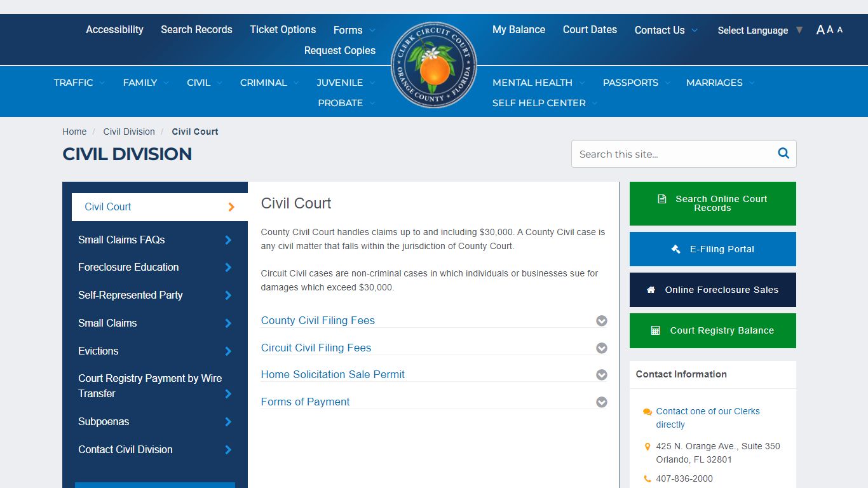Click the calculator icon on Court Registry Balance

(x=656, y=330)
